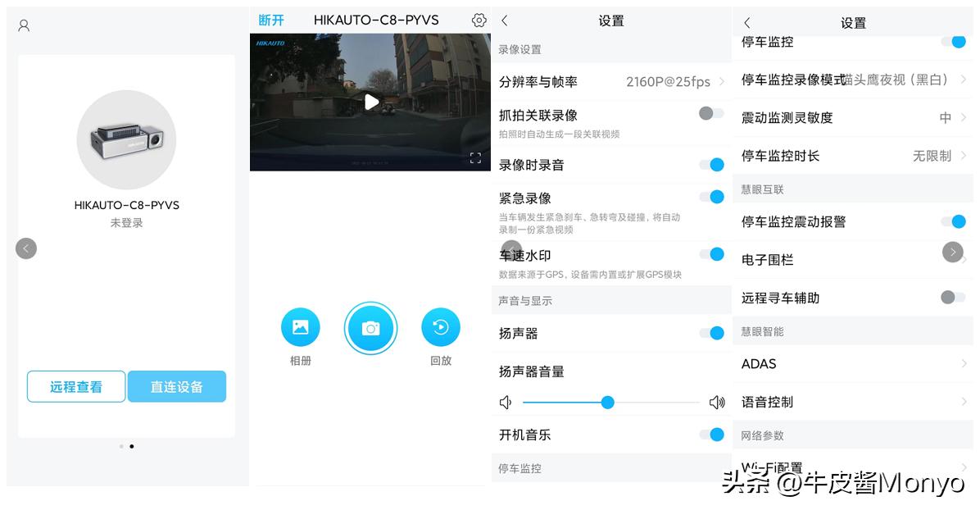980x510 pixels.
Task: Open playback (回放) screen
Action: coord(441,327)
